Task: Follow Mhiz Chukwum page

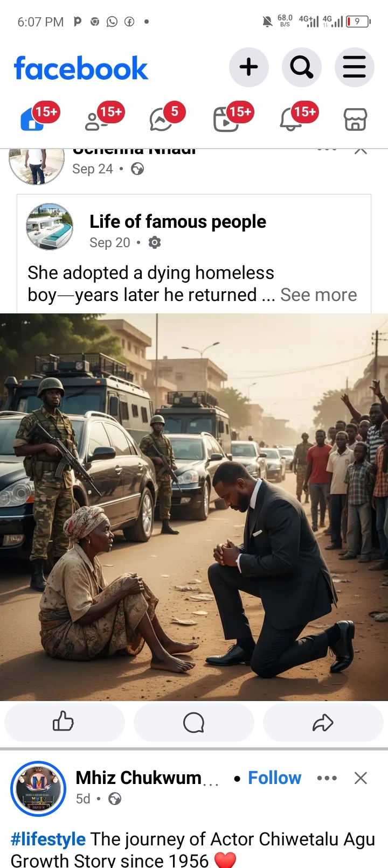Action: click(274, 778)
